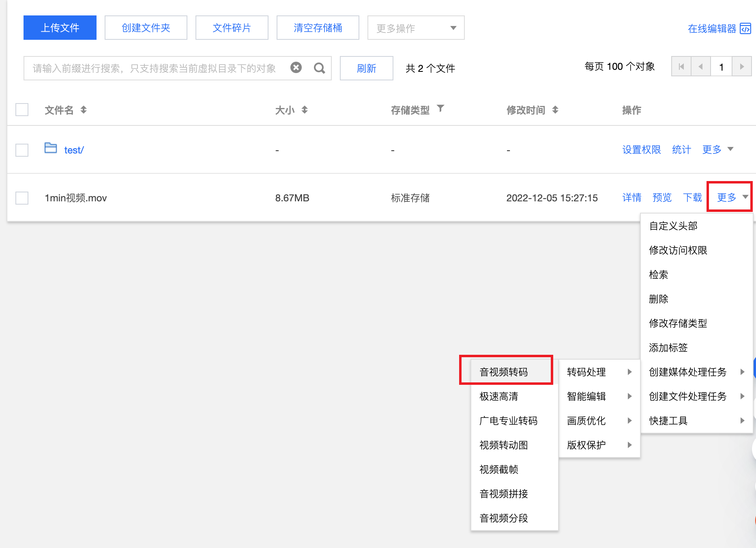
Task: Sort by size arrows icon
Action: click(305, 110)
